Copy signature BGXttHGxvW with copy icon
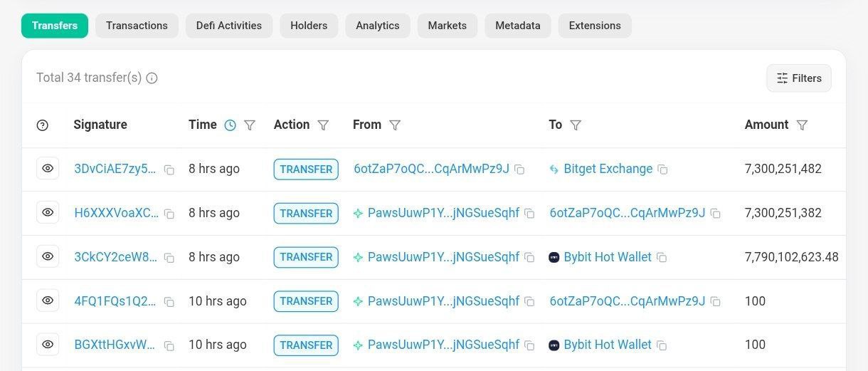This screenshot has width=868, height=371. [169, 345]
